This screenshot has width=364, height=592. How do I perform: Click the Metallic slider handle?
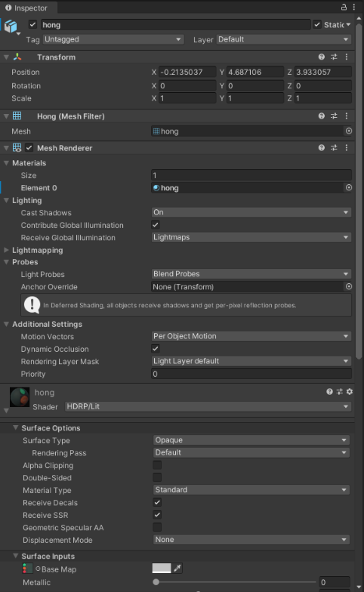[156, 581]
